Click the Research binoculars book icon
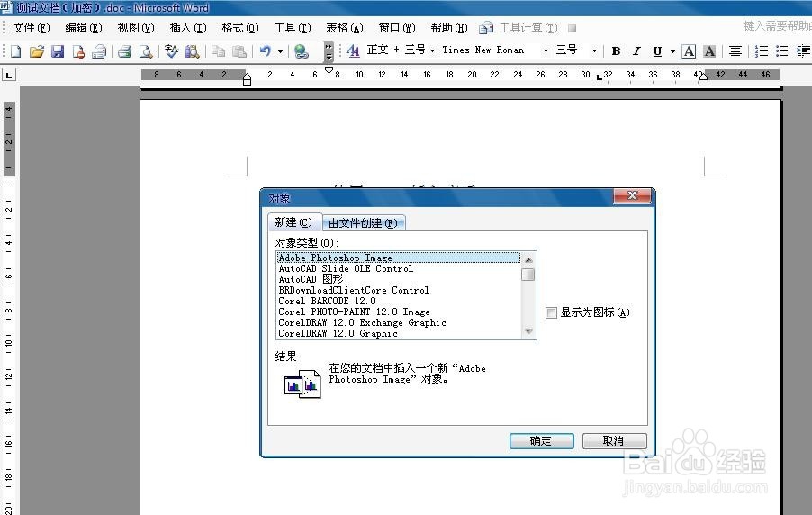 click(x=192, y=51)
